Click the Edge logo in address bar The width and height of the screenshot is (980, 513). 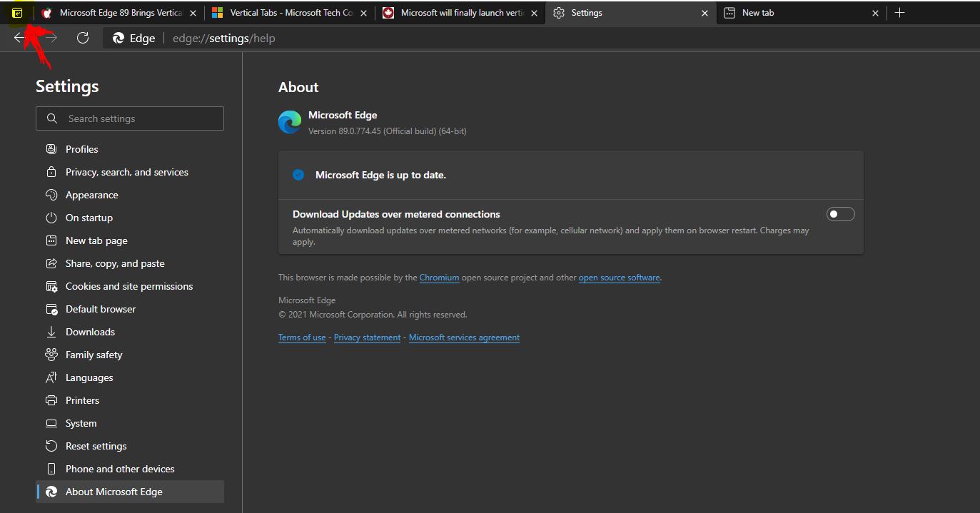118,38
